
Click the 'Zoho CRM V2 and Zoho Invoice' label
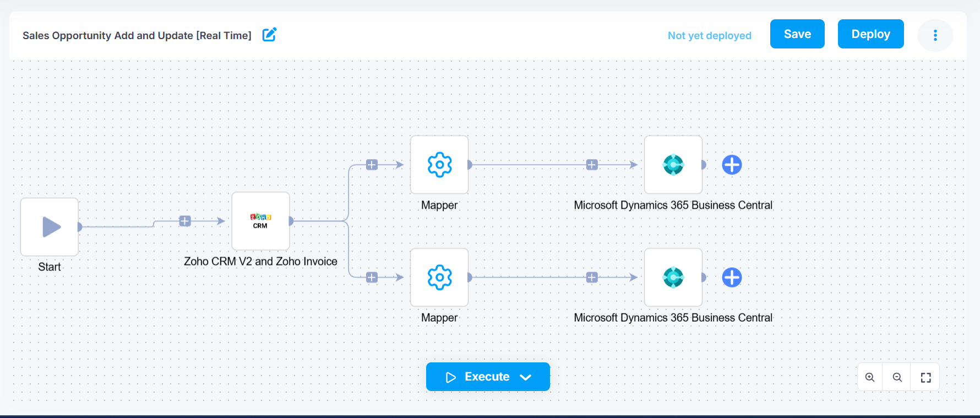[x=260, y=262]
